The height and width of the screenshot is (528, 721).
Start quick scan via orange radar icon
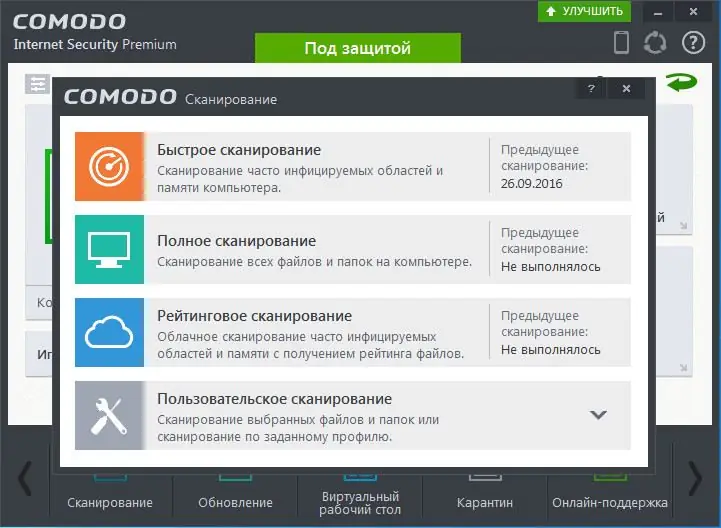tap(109, 166)
